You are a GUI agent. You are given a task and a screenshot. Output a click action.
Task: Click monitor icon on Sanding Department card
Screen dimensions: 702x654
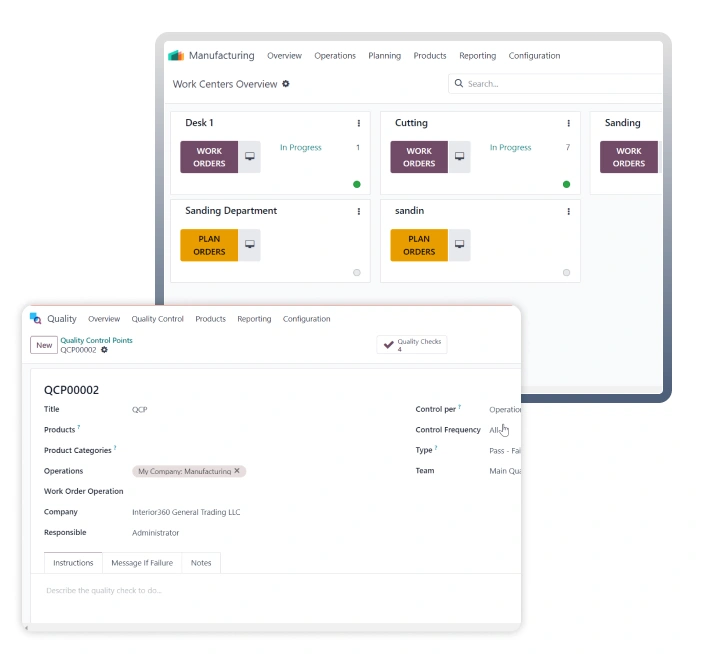pyautogui.click(x=250, y=245)
